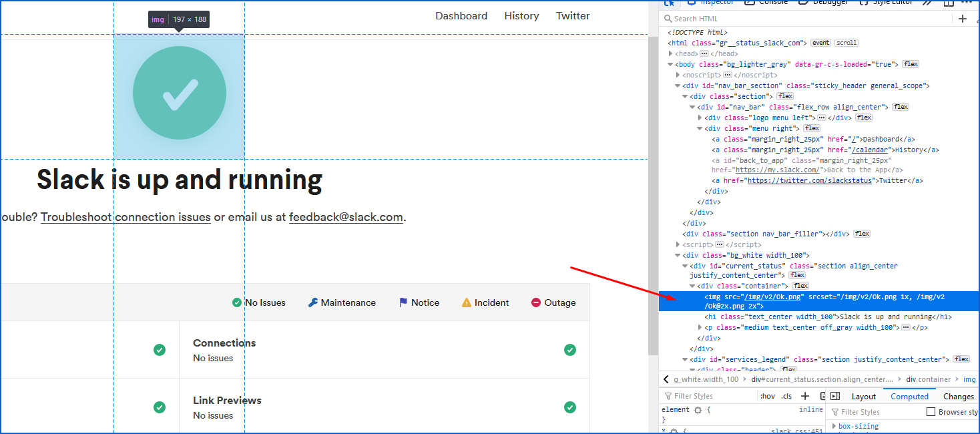Click the status check icon right of Link Previews
The height and width of the screenshot is (434, 980).
569,407
